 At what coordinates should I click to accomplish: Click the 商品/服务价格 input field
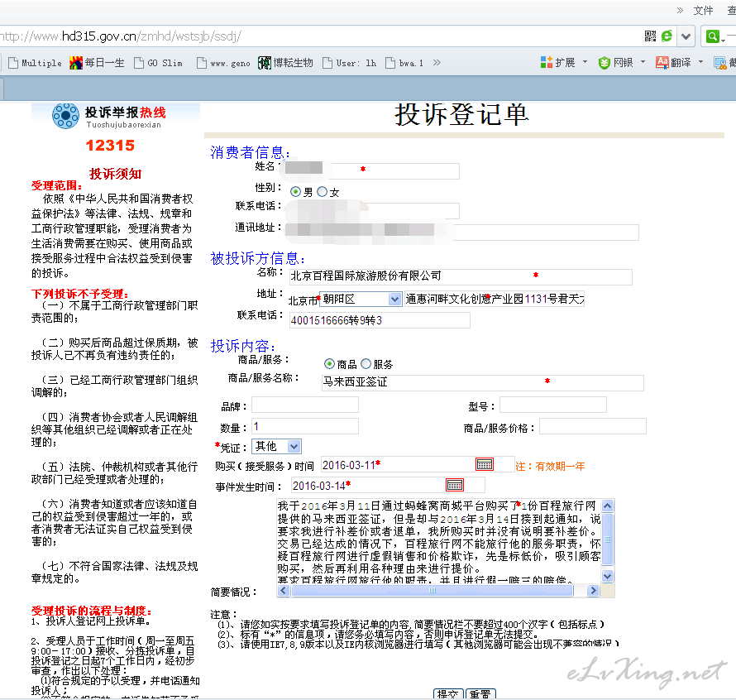[x=593, y=427]
